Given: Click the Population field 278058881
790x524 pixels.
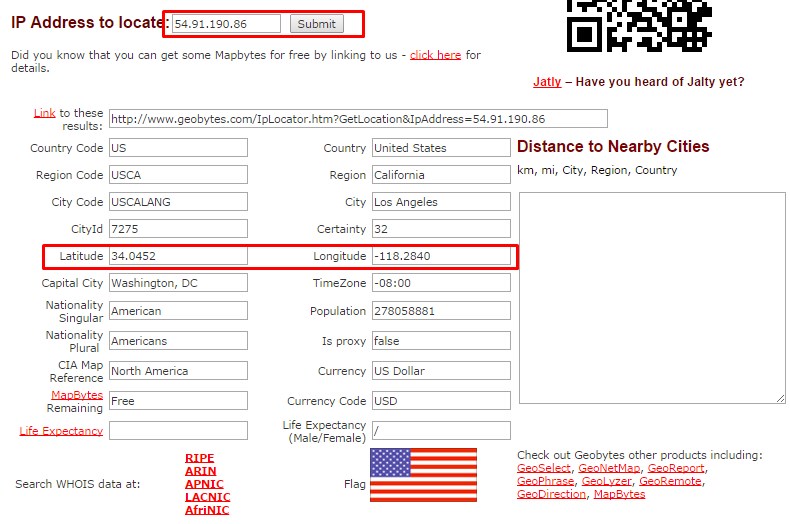Looking at the screenshot, I should tap(441, 311).
